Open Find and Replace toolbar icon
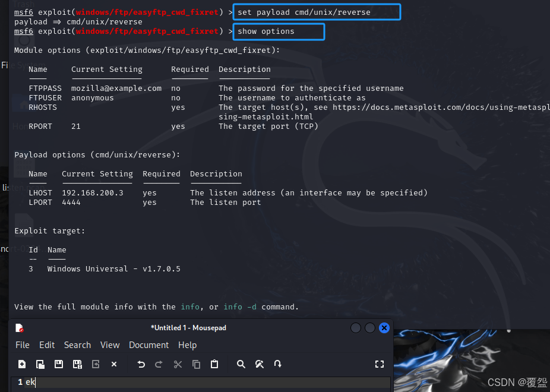The width and height of the screenshot is (550, 392). [x=260, y=364]
